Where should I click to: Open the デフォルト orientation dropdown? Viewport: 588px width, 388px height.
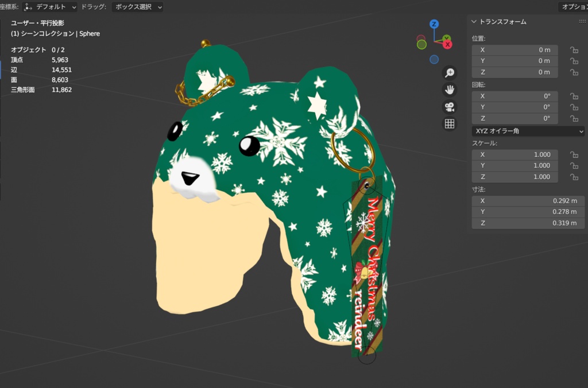tap(50, 7)
